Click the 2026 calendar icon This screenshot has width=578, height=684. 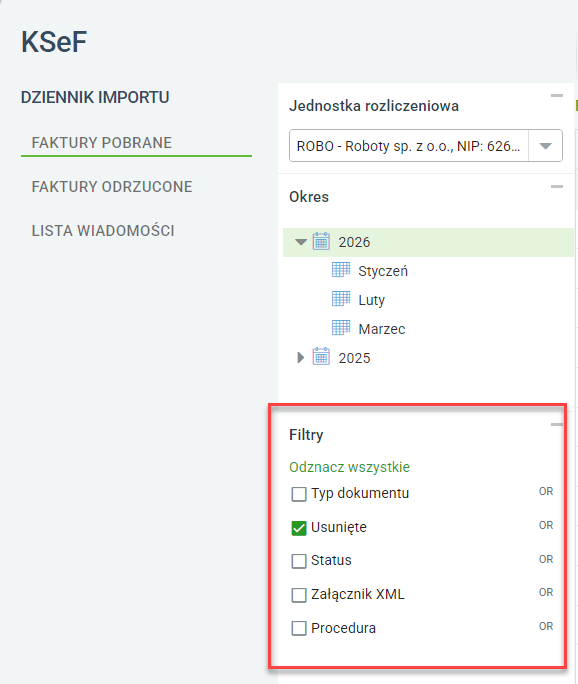pyautogui.click(x=321, y=241)
